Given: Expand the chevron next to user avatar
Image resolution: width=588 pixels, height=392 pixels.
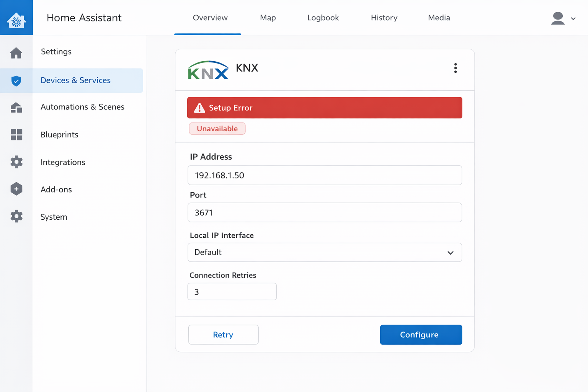Looking at the screenshot, I should pos(573,18).
